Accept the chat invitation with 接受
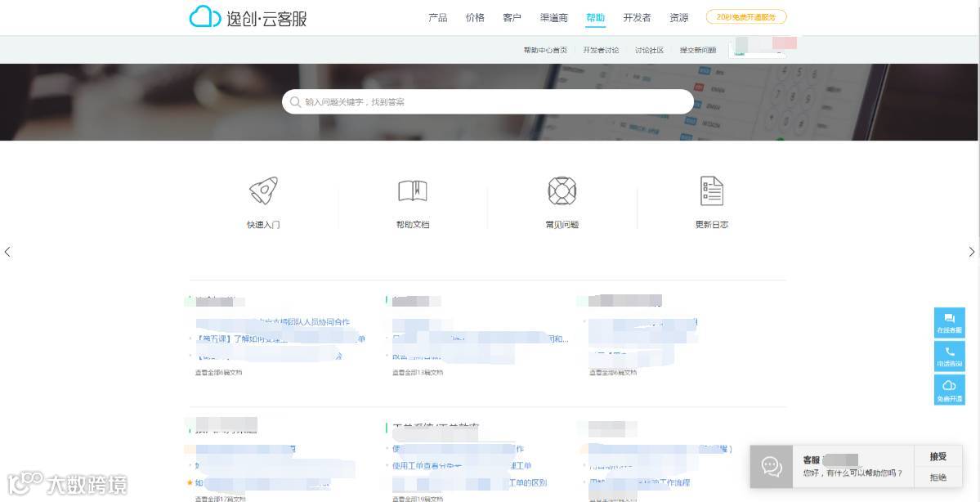Image resolution: width=980 pixels, height=502 pixels. click(x=938, y=456)
